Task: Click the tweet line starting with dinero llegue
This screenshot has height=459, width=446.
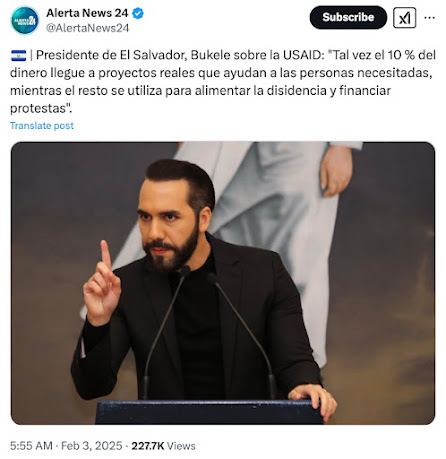Action: coord(221,73)
